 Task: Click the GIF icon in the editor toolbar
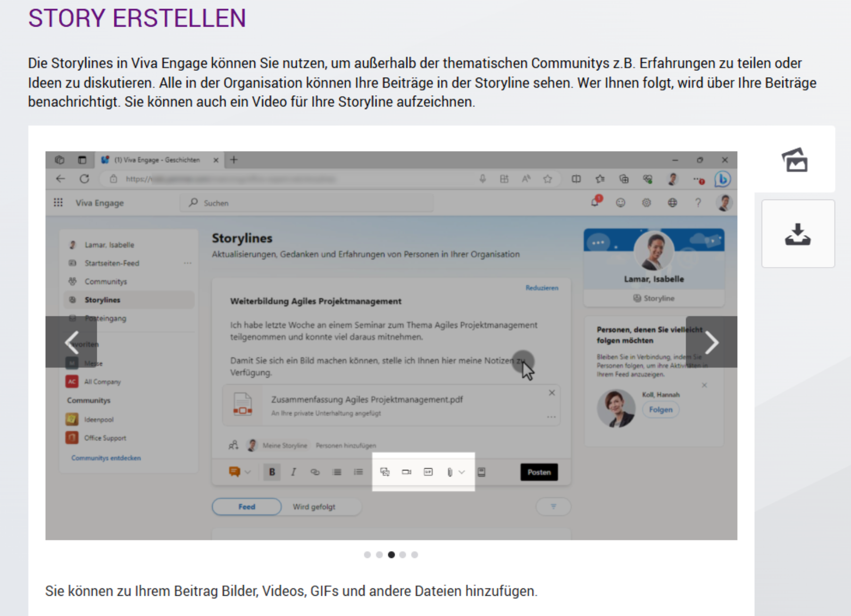(428, 472)
